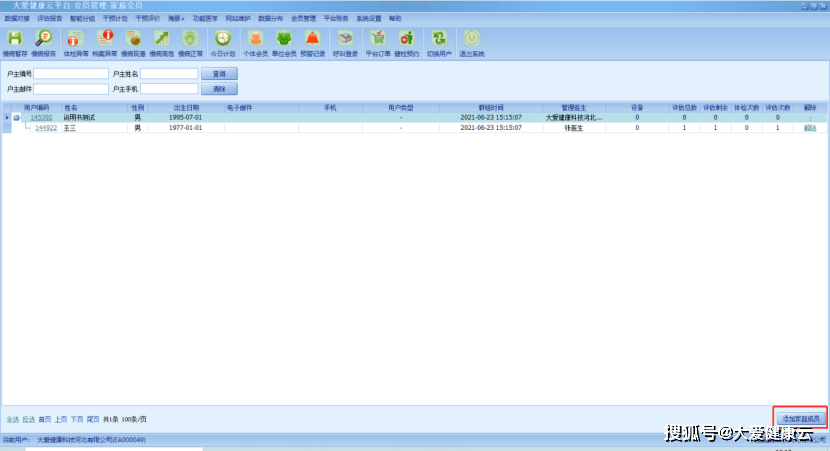830x451 pixels.
Task: Open the 海豚 dropdown menu
Action: pyautogui.click(x=175, y=18)
